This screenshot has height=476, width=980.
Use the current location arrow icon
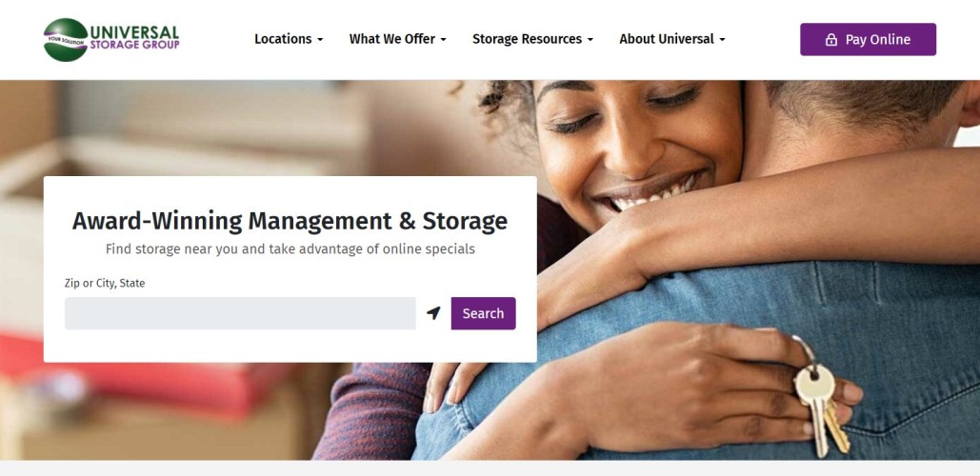coord(433,313)
